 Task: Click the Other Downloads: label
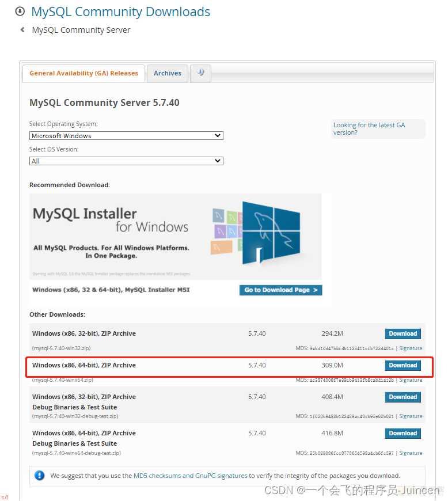[57, 314]
